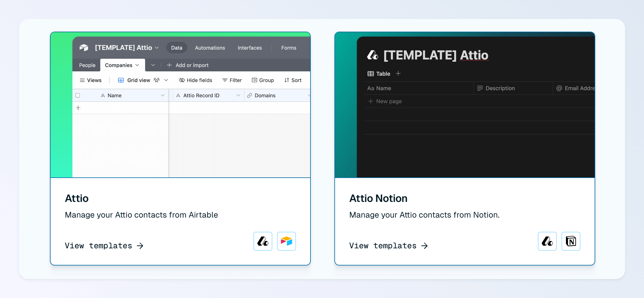The image size is (644, 298).
Task: Click View templates link in Attio card
Action: coord(104,246)
